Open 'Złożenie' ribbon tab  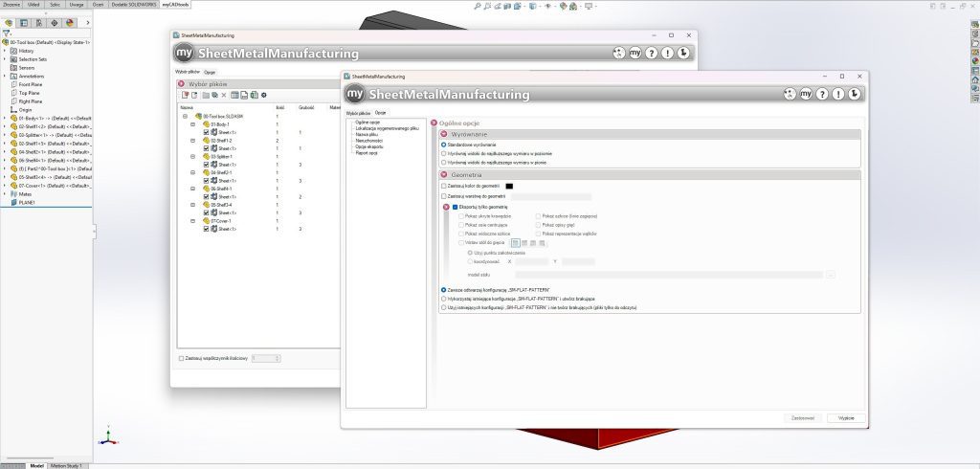11,5
